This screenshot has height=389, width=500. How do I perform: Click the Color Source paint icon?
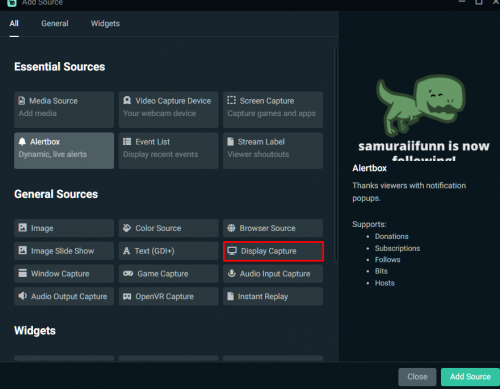pyautogui.click(x=127, y=228)
